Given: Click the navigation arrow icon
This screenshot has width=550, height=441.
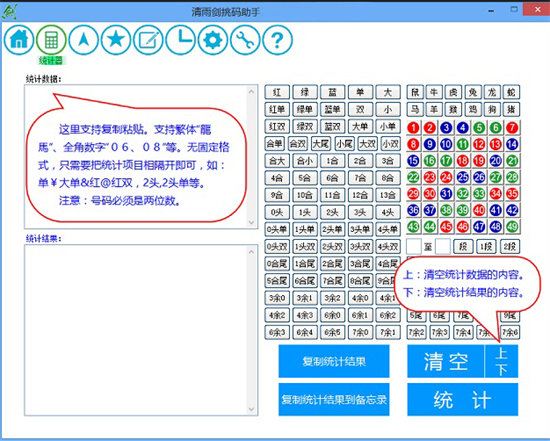Looking at the screenshot, I should [x=83, y=40].
